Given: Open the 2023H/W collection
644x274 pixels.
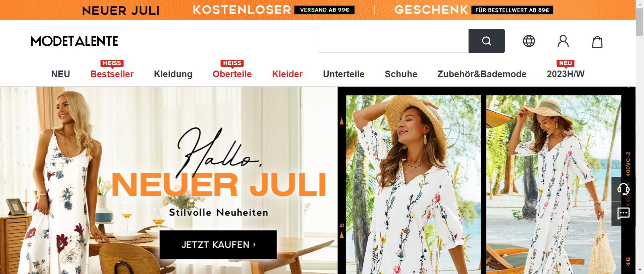Looking at the screenshot, I should point(566,74).
